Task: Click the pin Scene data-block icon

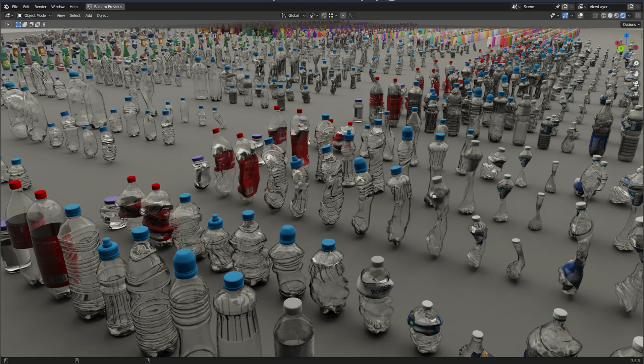Action: tap(557, 6)
